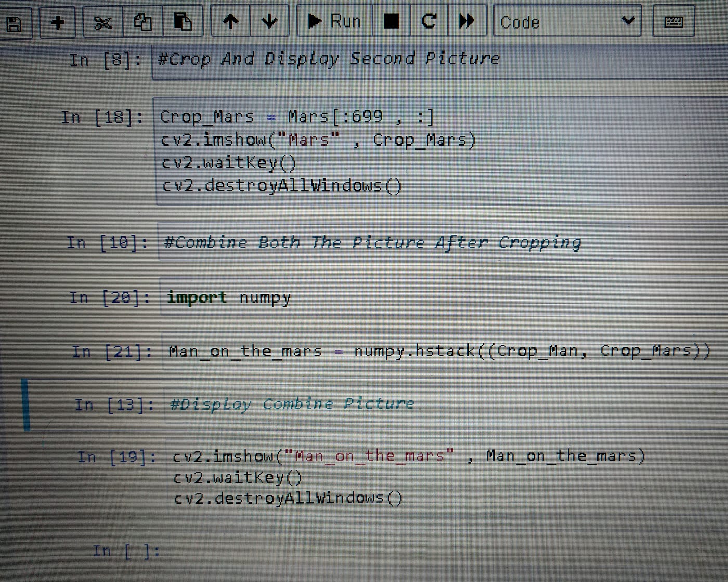Image resolution: width=728 pixels, height=582 pixels.
Task: Interrupt the kernel with the stop icon
Action: click(391, 21)
